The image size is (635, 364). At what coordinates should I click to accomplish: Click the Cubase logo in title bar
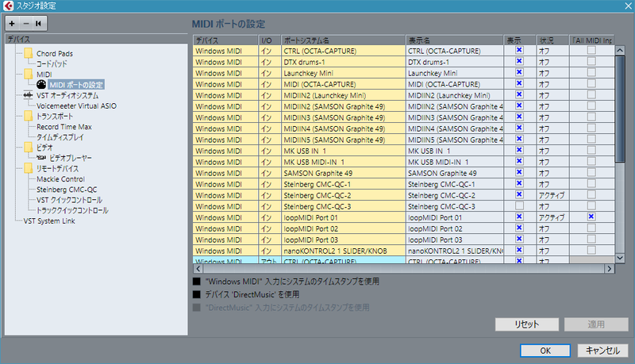8,6
